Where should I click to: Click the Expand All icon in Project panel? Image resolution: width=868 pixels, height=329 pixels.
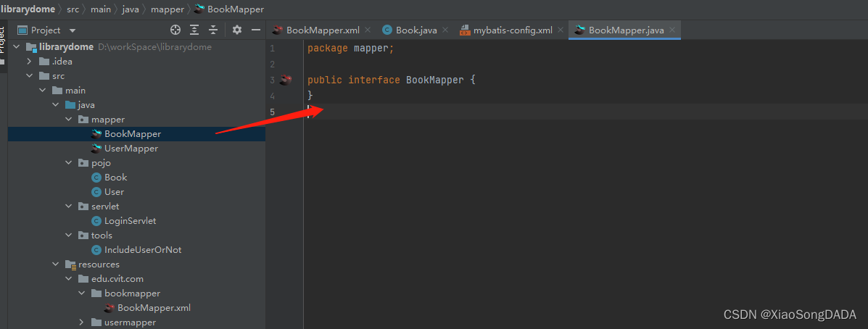[194, 30]
